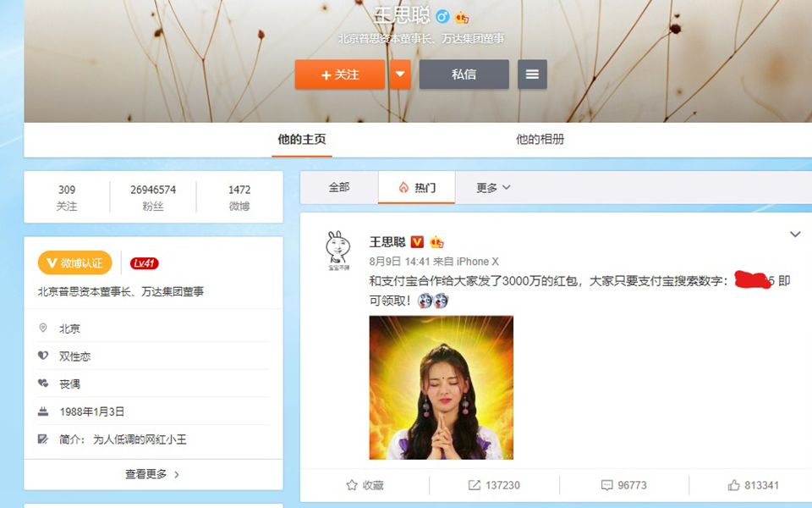Switch to 他的主页 tab

(x=302, y=139)
